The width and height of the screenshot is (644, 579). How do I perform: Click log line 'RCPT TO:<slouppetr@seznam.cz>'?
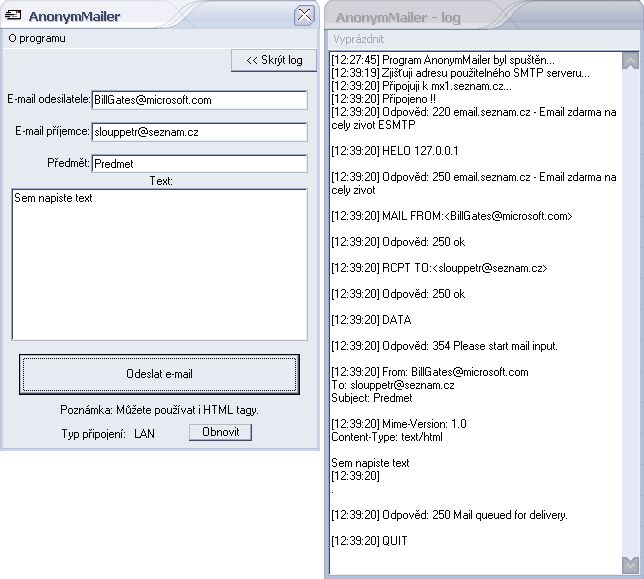tap(439, 268)
